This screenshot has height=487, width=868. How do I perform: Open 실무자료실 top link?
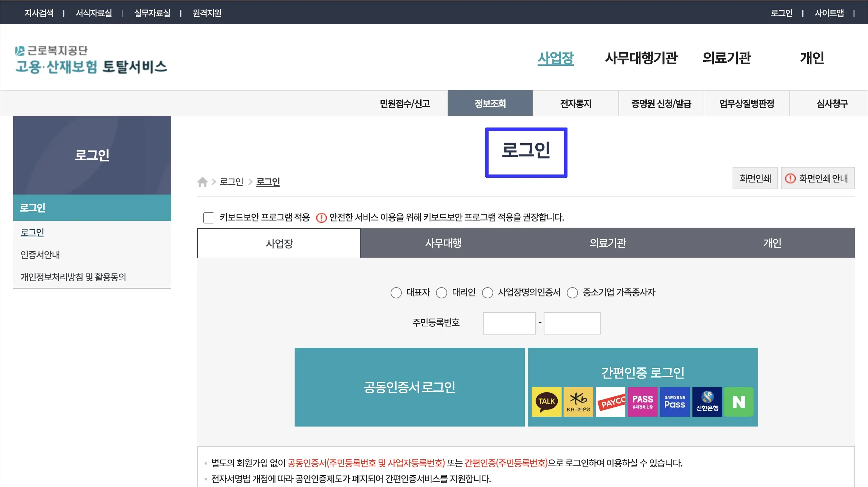152,13
